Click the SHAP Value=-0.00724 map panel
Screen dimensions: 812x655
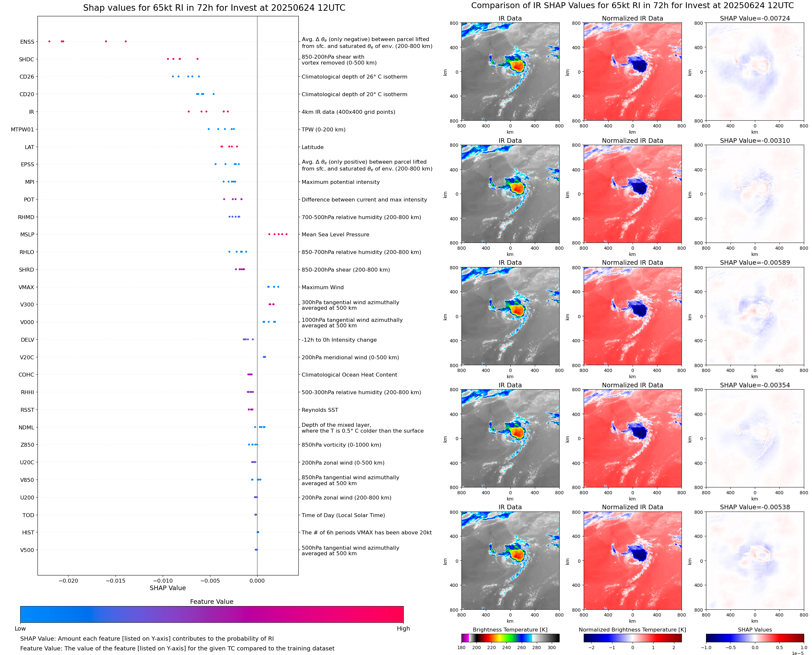[x=755, y=72]
